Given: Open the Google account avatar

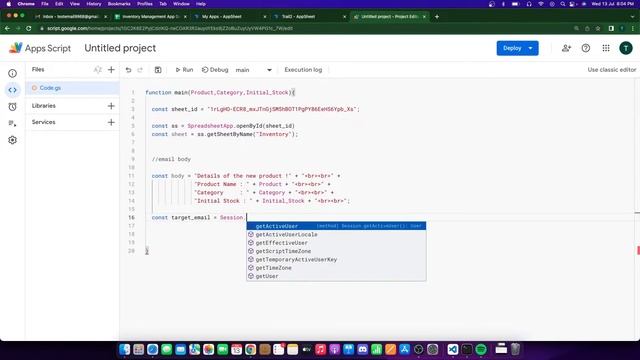Looking at the screenshot, I should pyautogui.click(x=626, y=48).
